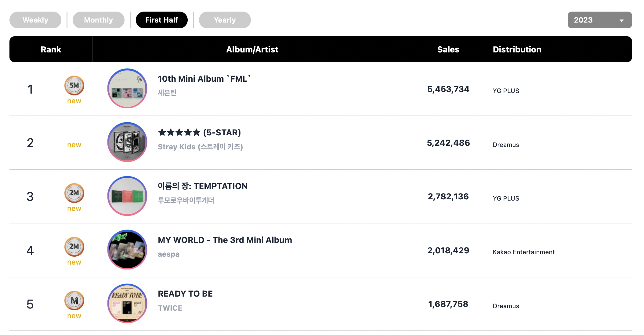Open the TEMPTATION album cover image
644x335 pixels.
coord(127,196)
